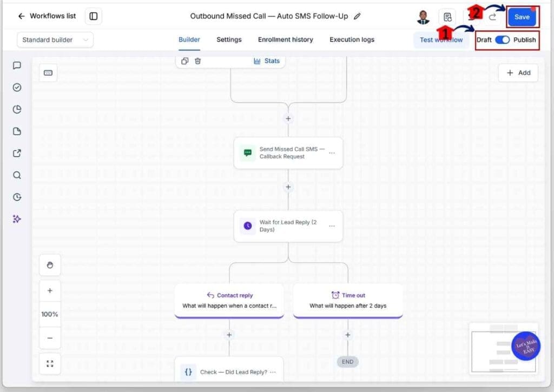The image size is (554, 392).
Task: Add action between SMS and Wait nodes
Action: (288, 187)
